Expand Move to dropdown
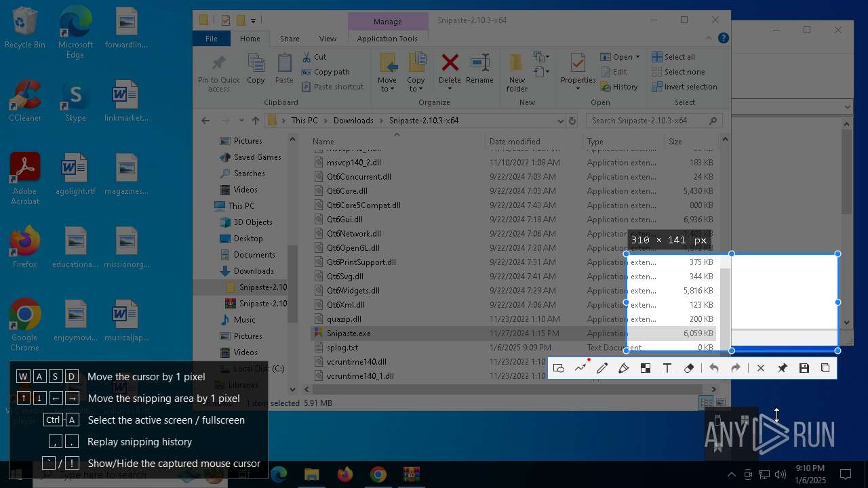Viewport: 868px width, 488px height. tap(393, 89)
